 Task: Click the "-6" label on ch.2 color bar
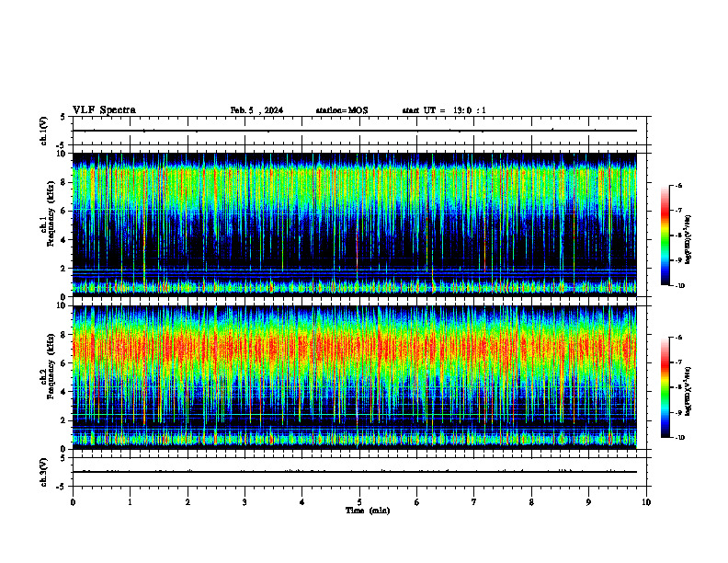(x=678, y=338)
